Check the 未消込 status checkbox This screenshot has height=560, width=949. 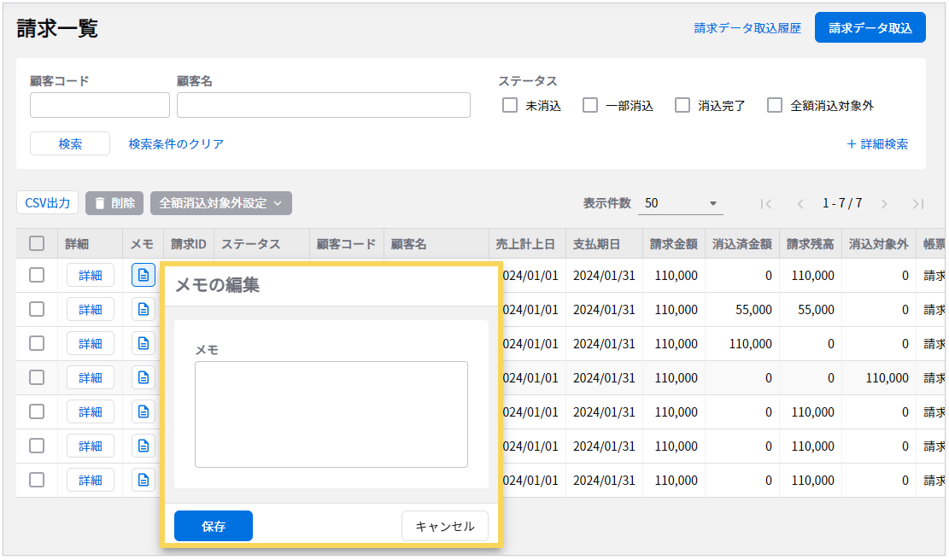(510, 106)
